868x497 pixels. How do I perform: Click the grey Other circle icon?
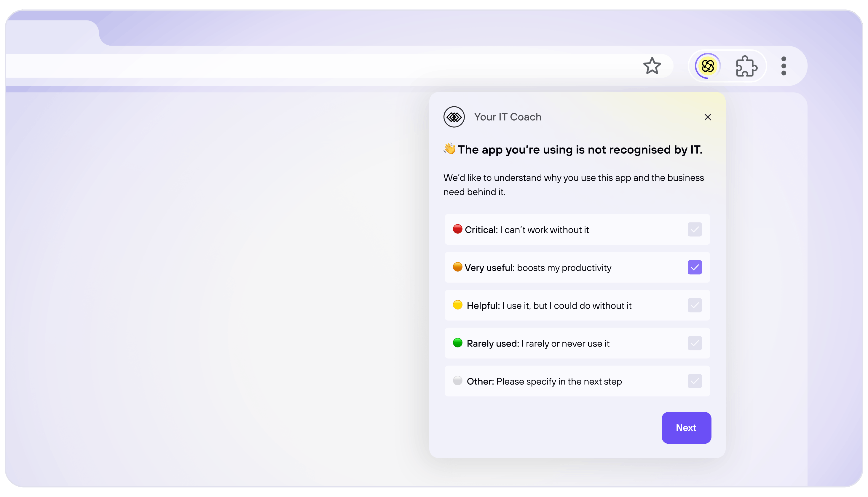pyautogui.click(x=457, y=381)
